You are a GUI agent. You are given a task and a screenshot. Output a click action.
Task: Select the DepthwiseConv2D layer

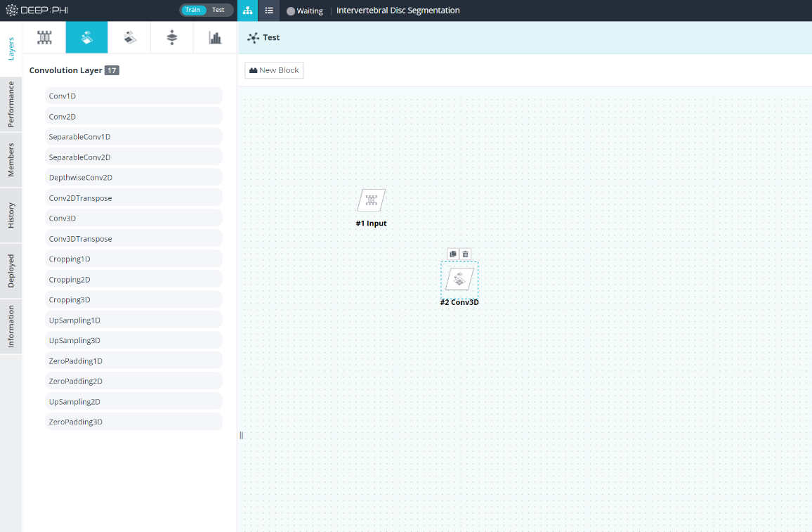click(x=133, y=177)
